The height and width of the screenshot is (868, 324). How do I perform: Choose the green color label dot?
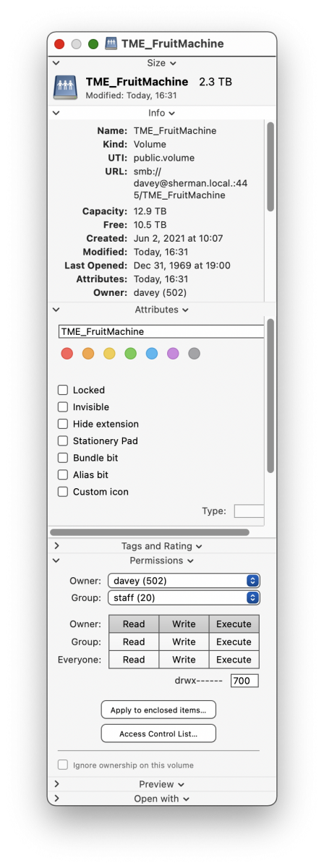coord(130,354)
